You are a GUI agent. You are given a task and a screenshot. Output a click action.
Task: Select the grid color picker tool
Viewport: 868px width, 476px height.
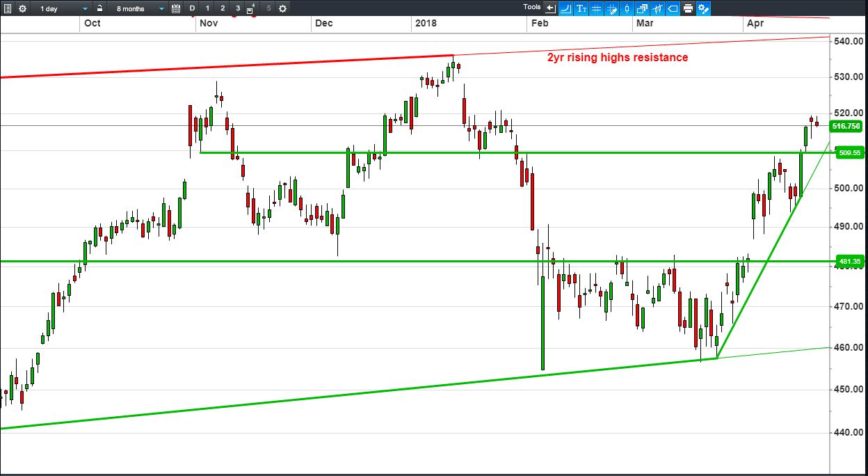point(611,8)
